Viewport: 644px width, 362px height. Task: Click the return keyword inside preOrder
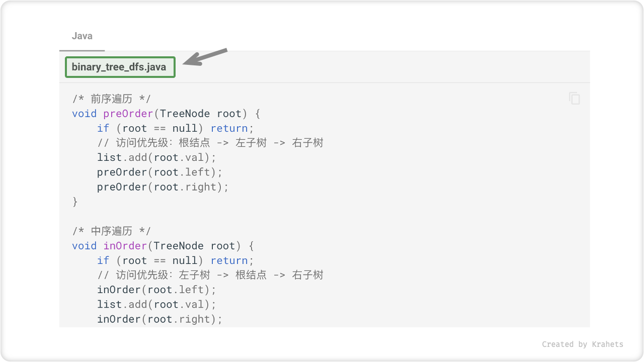[229, 128]
